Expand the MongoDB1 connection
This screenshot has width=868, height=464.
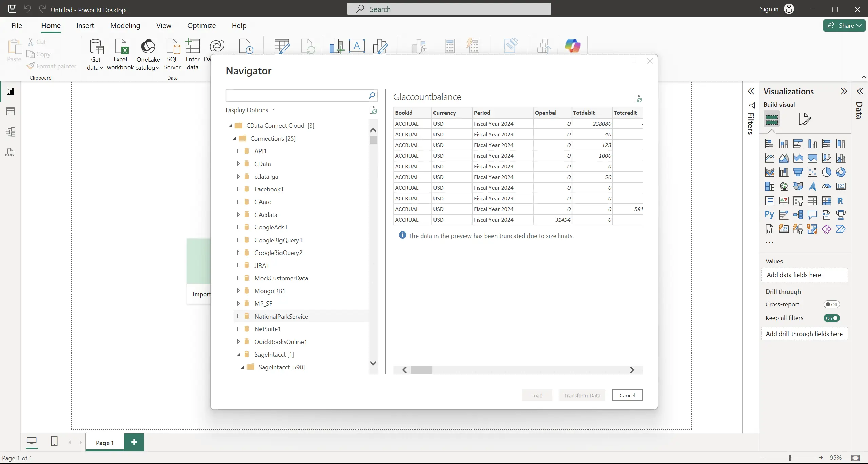point(239,290)
